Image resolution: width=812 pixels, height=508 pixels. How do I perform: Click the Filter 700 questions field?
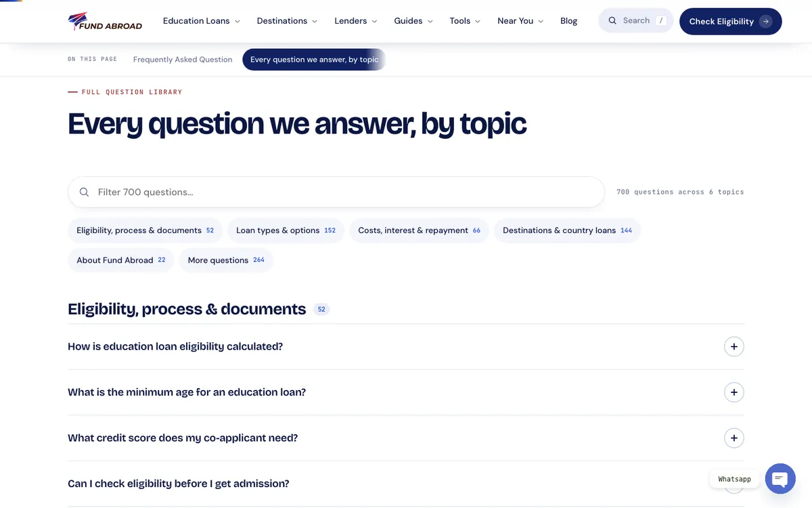click(x=336, y=192)
